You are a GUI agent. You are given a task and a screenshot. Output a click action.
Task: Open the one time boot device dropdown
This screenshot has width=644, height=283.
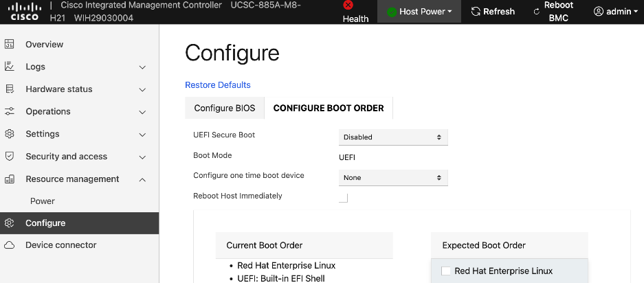pyautogui.click(x=393, y=178)
